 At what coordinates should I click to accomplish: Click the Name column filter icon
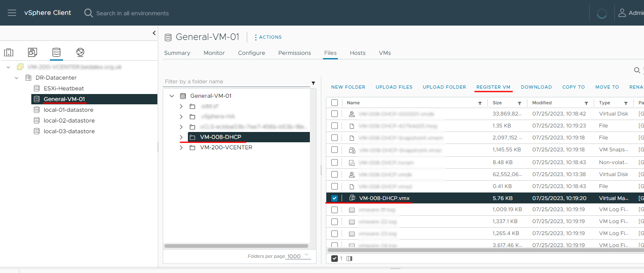[480, 103]
